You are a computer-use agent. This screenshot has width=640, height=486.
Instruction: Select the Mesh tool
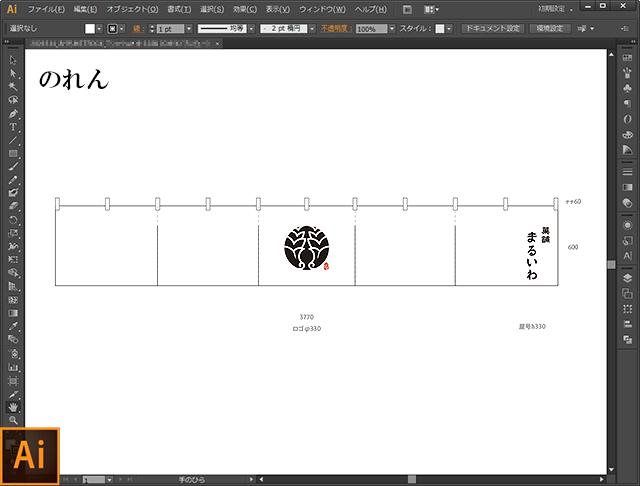click(x=13, y=300)
